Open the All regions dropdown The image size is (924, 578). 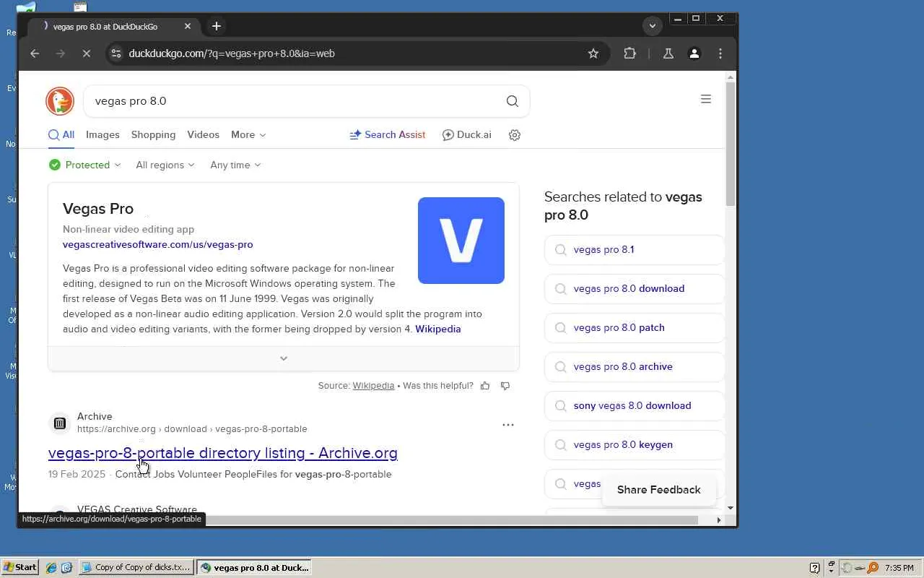click(165, 165)
